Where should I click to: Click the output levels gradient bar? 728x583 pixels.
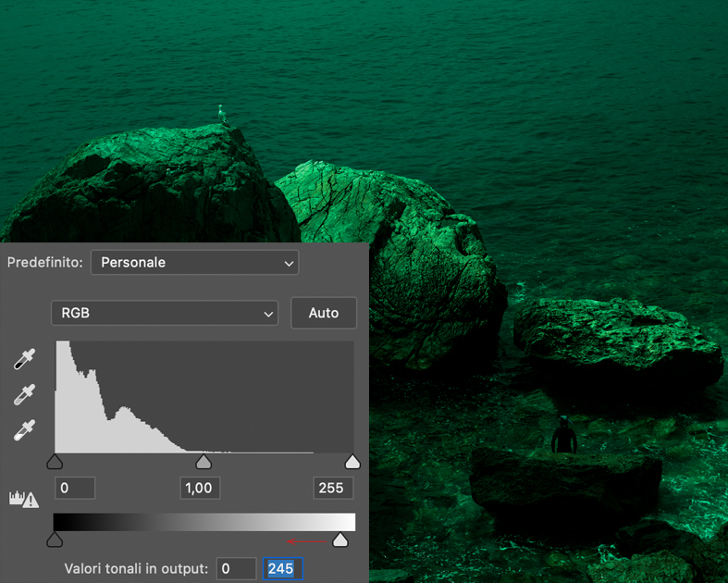pyautogui.click(x=204, y=522)
